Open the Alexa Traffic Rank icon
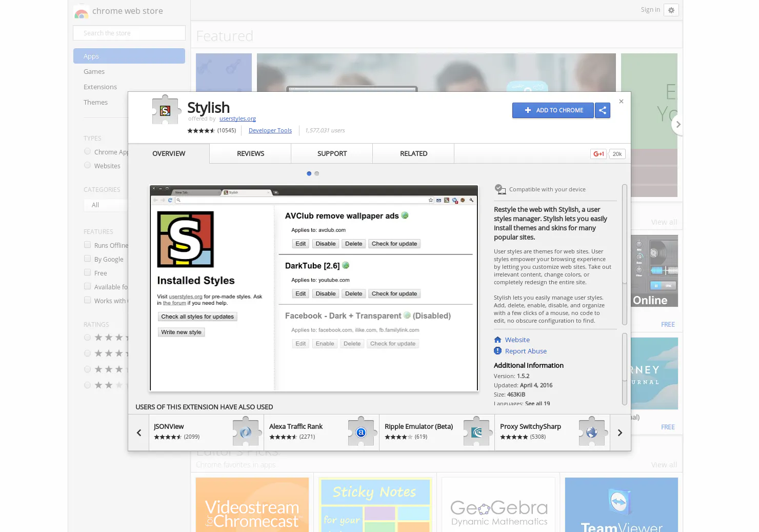This screenshot has height=532, width=759. [361, 432]
